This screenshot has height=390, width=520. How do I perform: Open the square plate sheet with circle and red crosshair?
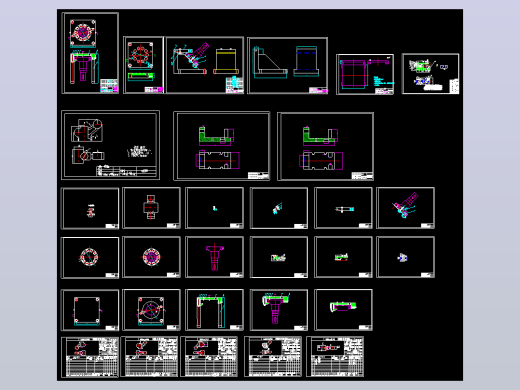point(151,310)
